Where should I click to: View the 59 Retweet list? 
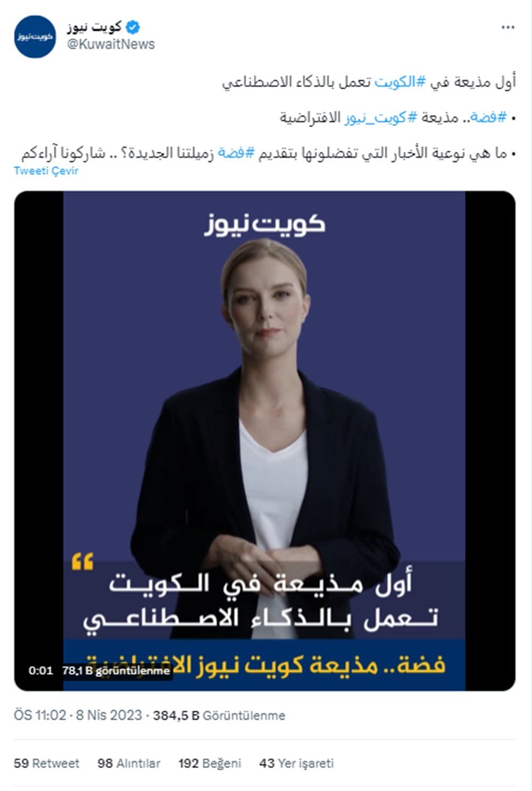(46, 763)
